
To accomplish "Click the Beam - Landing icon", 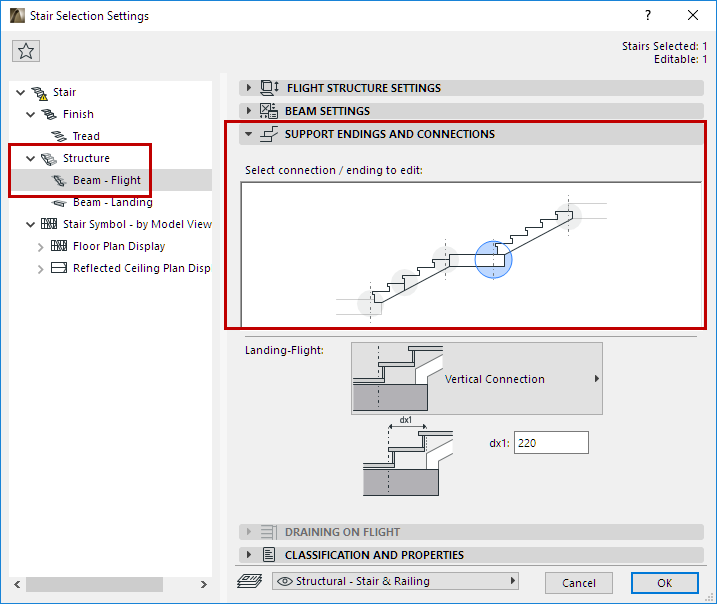I will tap(59, 203).
